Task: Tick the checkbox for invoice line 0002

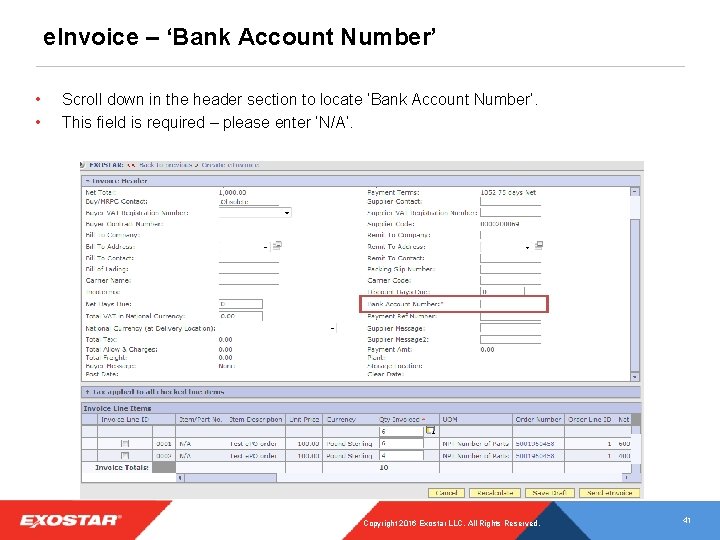Action: [x=124, y=456]
